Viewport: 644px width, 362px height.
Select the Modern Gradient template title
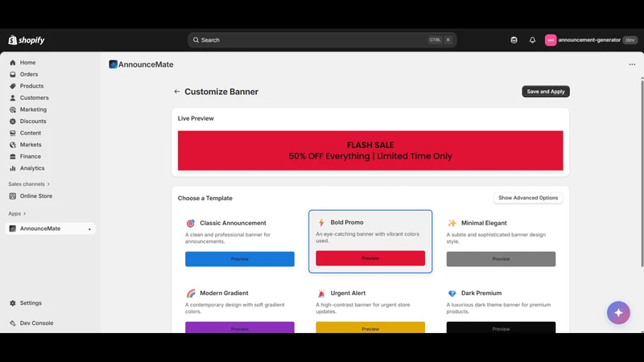click(224, 293)
